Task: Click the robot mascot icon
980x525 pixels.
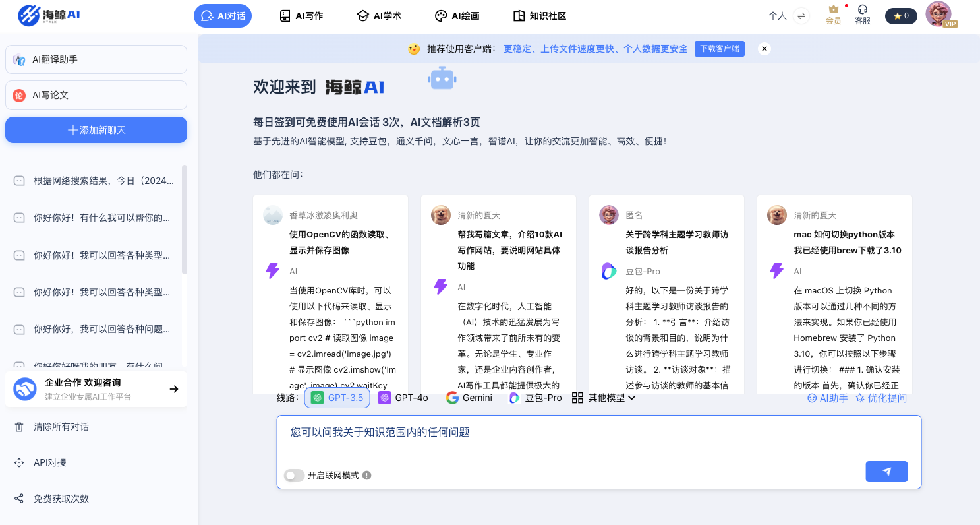Action: coord(442,78)
